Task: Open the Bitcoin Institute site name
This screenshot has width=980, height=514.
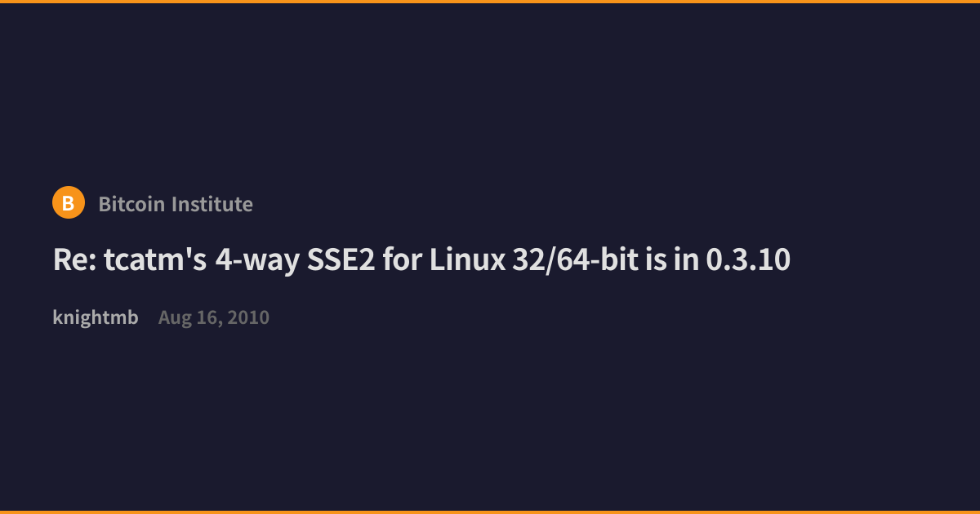Action: [x=176, y=204]
